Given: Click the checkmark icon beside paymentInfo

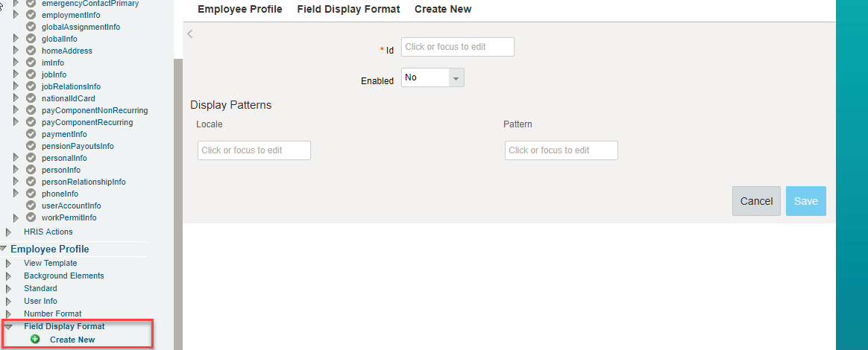Looking at the screenshot, I should coord(31,134).
